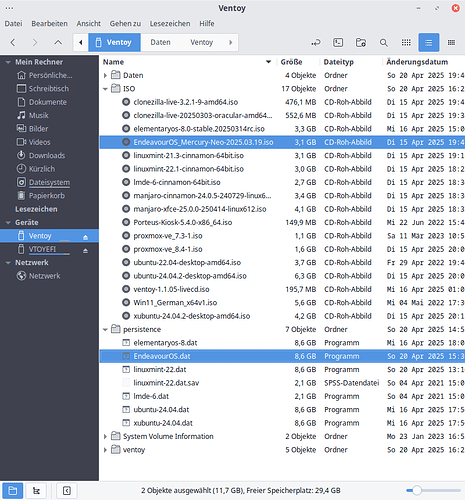The width and height of the screenshot is (465, 500).
Task: Select EndeavourOS.dat file
Action: coord(282,356)
